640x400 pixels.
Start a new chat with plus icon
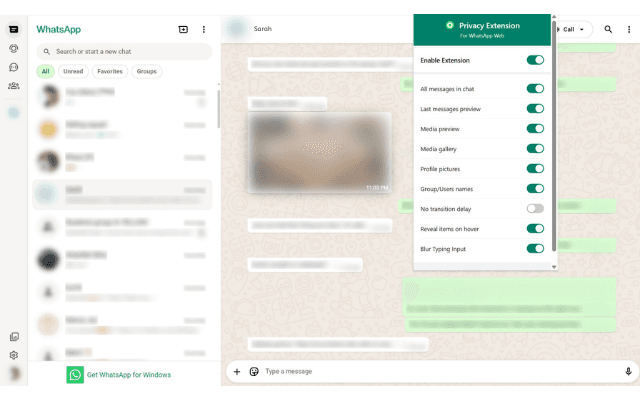183,29
